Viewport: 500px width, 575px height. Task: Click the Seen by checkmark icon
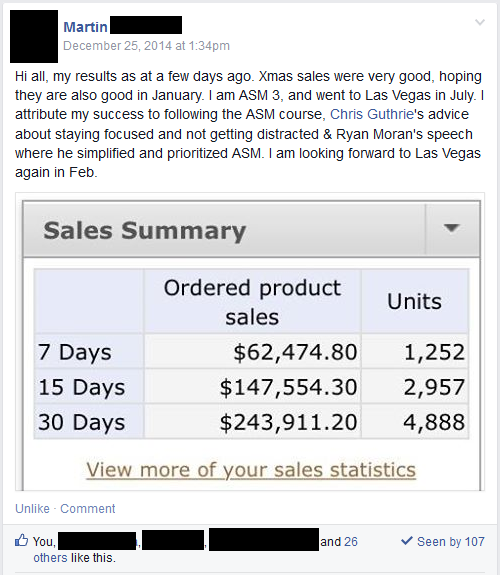pos(407,541)
